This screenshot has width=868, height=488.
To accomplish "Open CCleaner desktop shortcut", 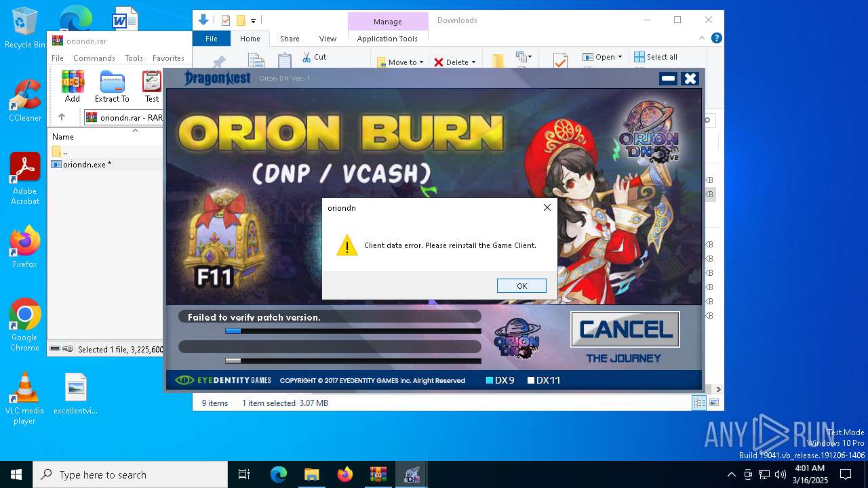I will pos(25,101).
